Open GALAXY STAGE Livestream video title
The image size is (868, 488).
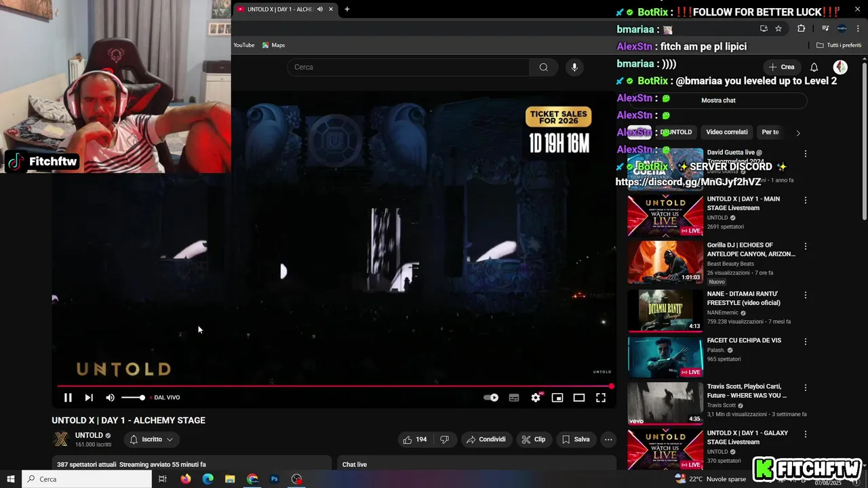(747, 437)
